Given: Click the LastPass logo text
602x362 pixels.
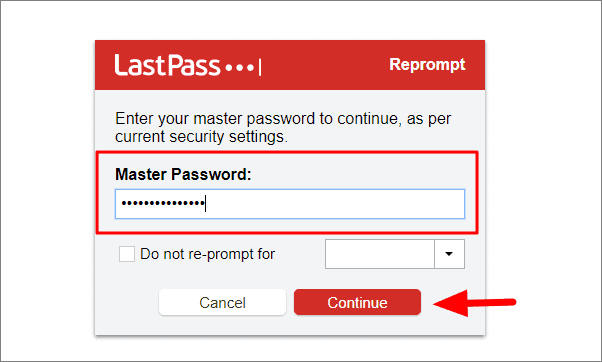Looking at the screenshot, I should pyautogui.click(x=167, y=65).
